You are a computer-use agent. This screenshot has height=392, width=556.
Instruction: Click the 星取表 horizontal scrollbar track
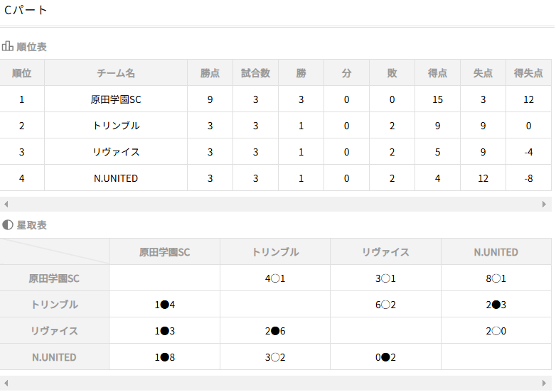click(276, 383)
